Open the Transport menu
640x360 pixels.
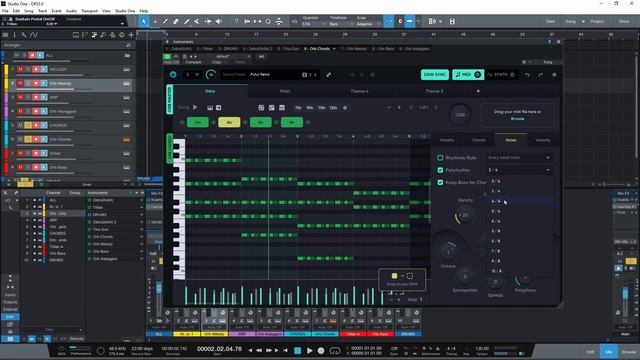(x=89, y=11)
